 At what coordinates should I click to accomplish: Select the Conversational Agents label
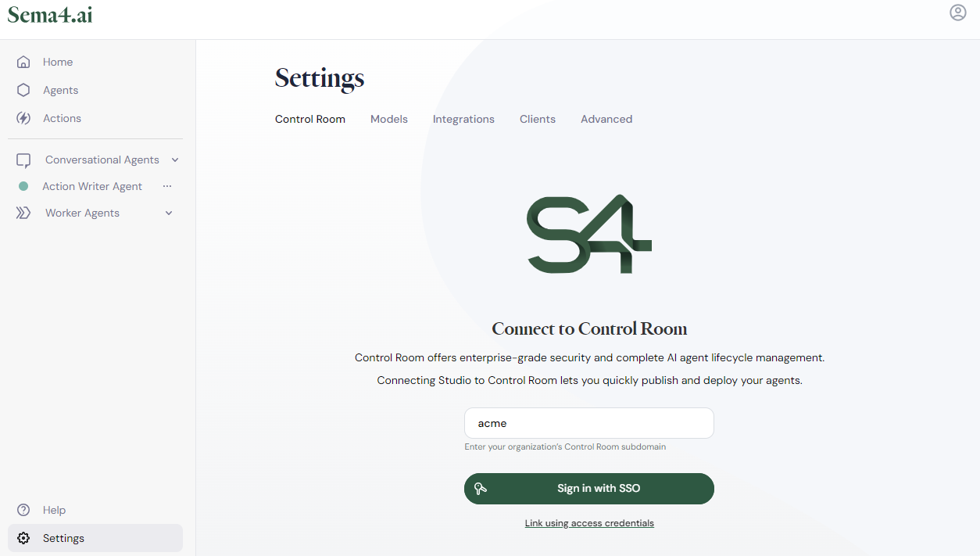pos(102,160)
